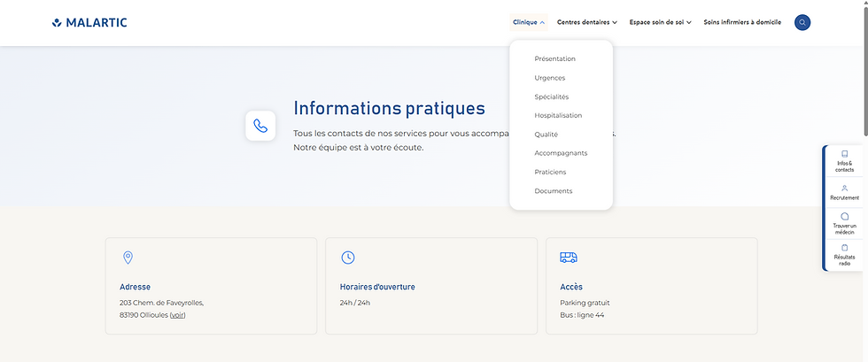Click the 'Horaires d'ouverture' card title

coord(377,288)
